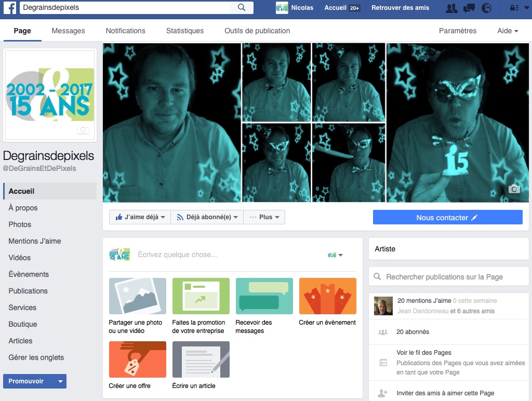Click the Nous contacter button
Image resolution: width=532 pixels, height=401 pixels.
[447, 217]
